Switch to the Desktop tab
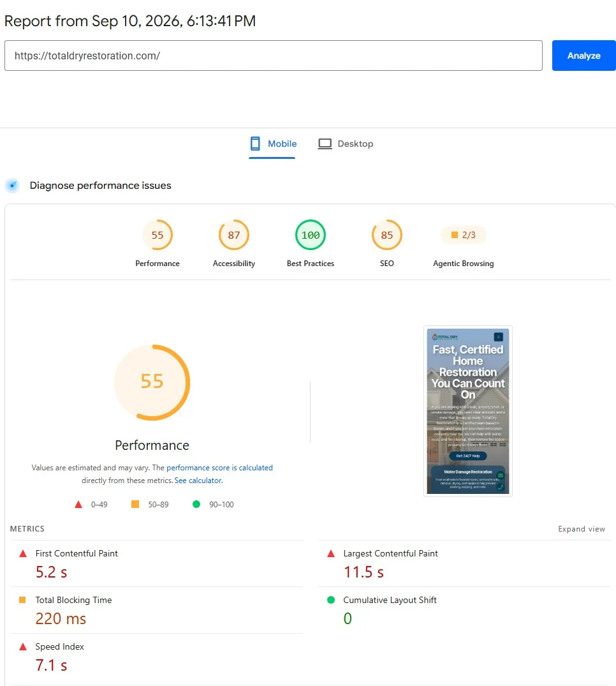This screenshot has height=686, width=616. click(x=346, y=144)
